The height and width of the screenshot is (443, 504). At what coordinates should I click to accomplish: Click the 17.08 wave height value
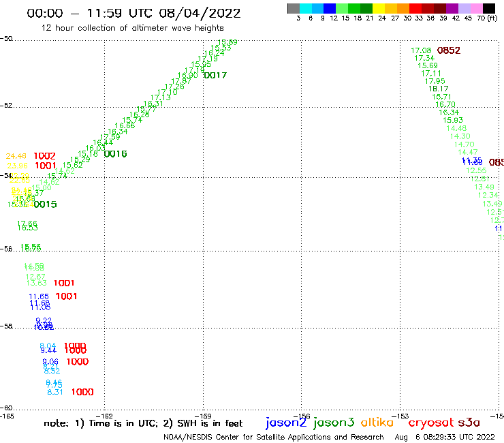coord(421,50)
